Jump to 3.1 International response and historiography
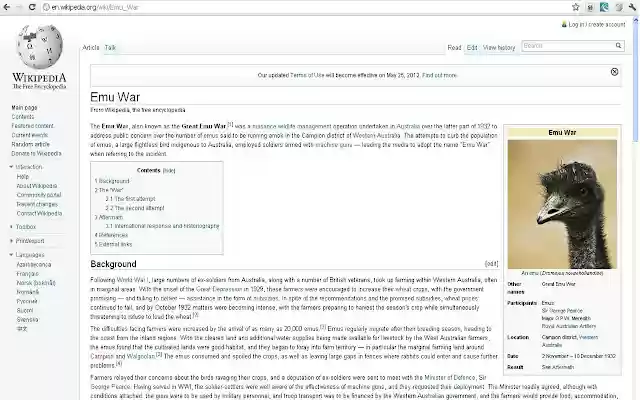 click(162, 226)
